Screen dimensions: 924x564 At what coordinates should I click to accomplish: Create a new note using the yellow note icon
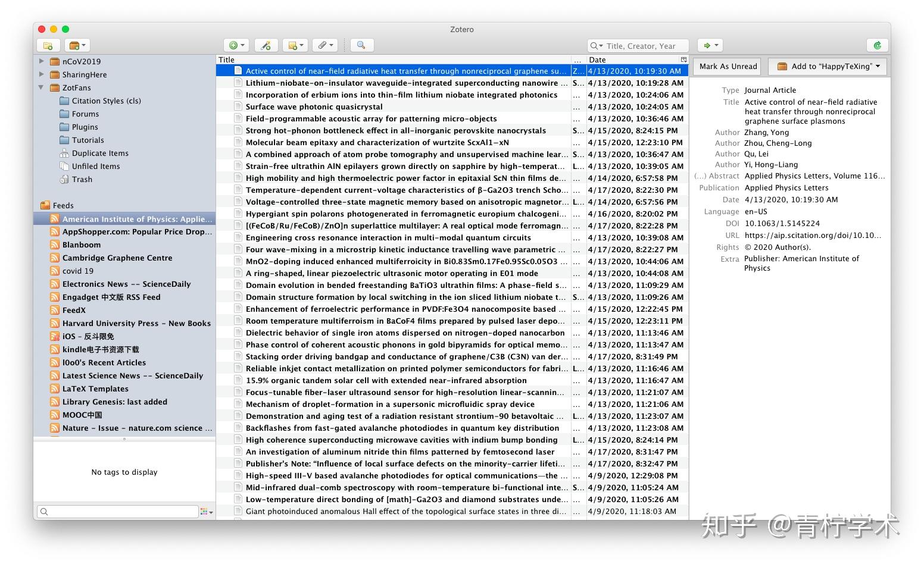coord(291,45)
